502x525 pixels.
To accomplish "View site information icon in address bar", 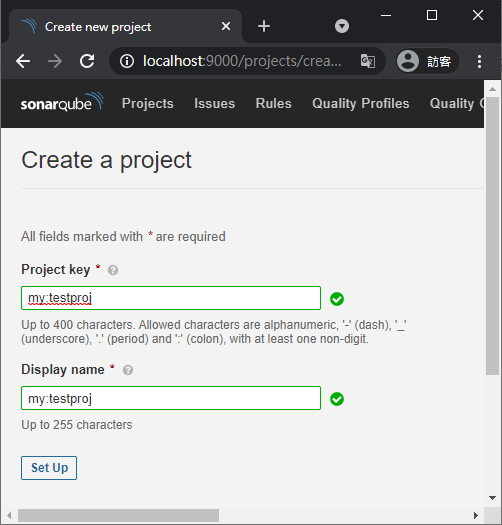I will point(127,61).
